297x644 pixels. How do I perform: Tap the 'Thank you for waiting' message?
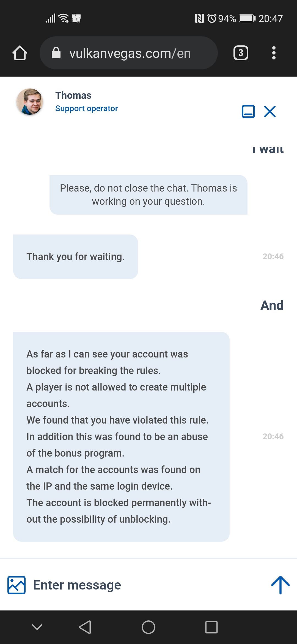[x=76, y=256]
